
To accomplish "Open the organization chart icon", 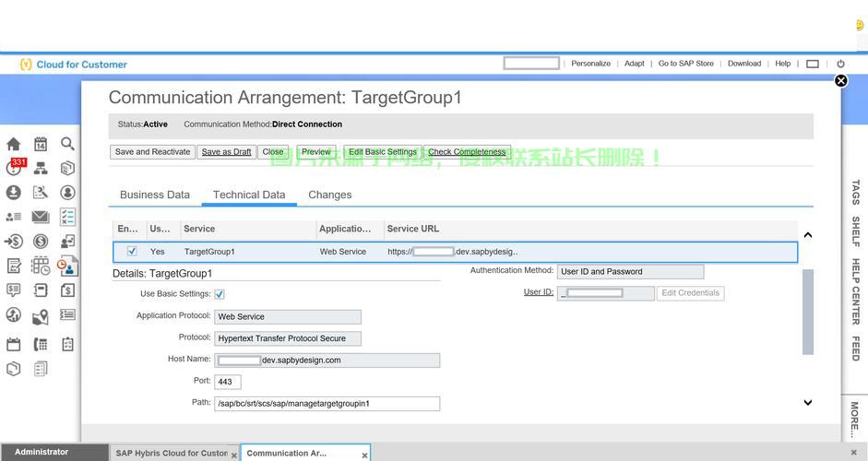I will click(41, 168).
